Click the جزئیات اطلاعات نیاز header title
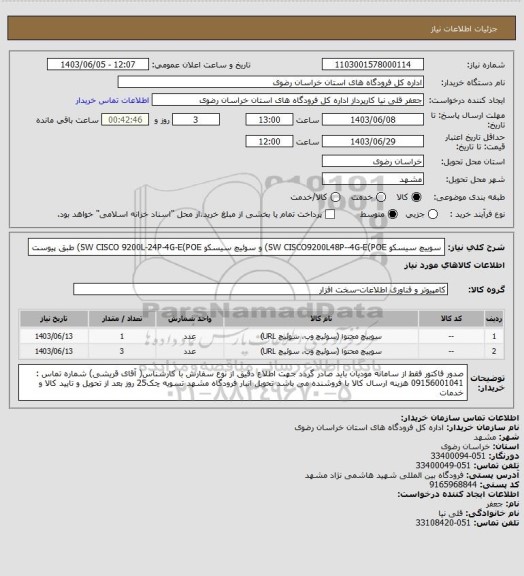Image resolution: width=524 pixels, height=576 pixels. coord(464,29)
